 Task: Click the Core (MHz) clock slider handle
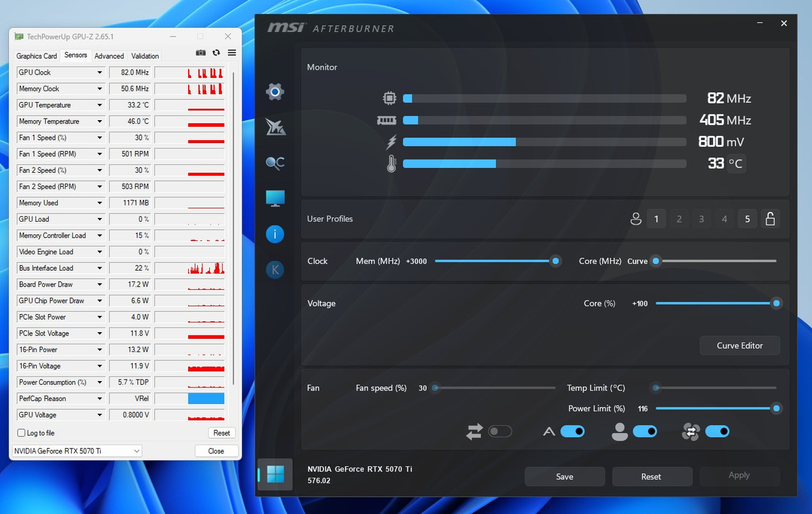point(655,261)
